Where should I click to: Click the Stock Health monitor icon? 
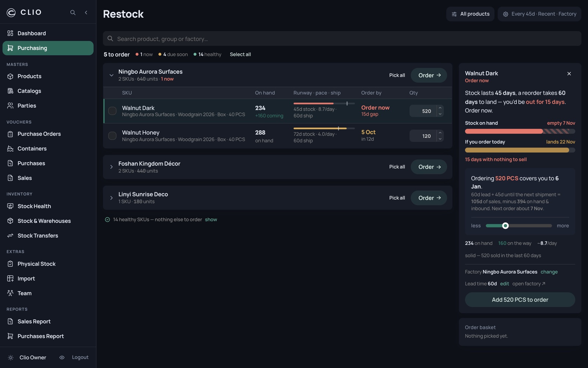pos(10,206)
